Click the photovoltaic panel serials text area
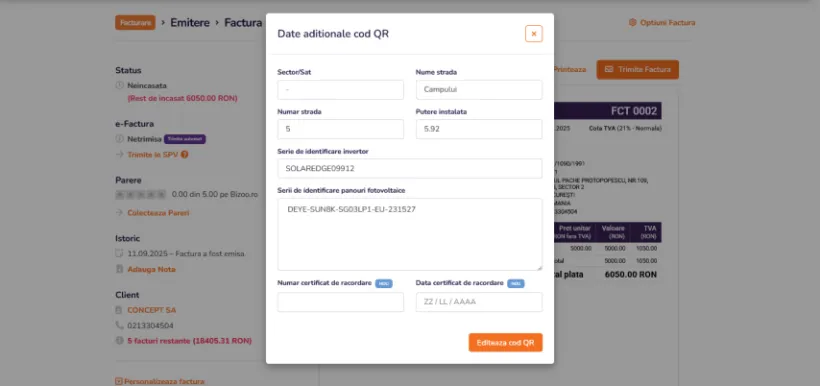Image resolution: width=820 pixels, height=386 pixels. click(409, 234)
